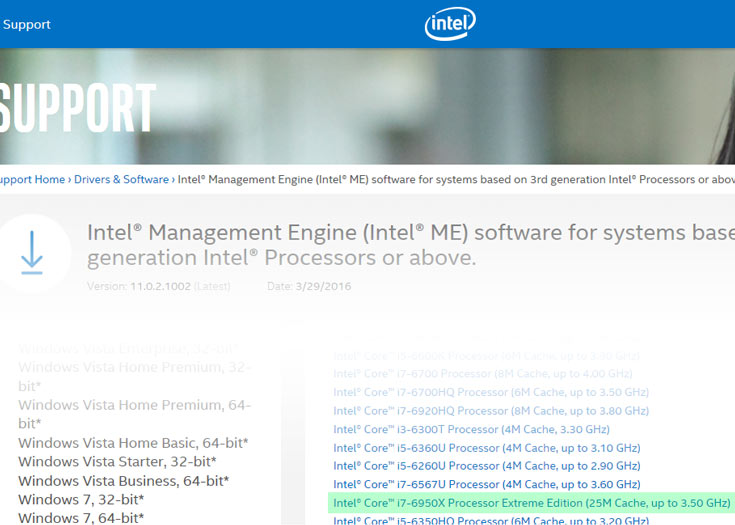Open Intel Core i3-6300T Processor link

[x=471, y=429]
